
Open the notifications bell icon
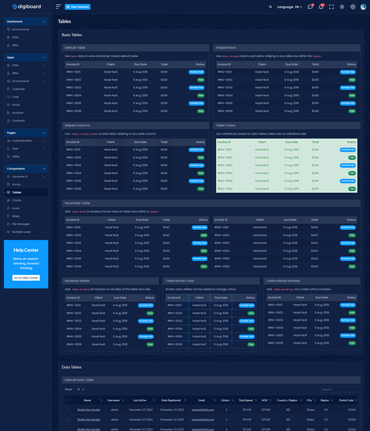pyautogui.click(x=321, y=7)
